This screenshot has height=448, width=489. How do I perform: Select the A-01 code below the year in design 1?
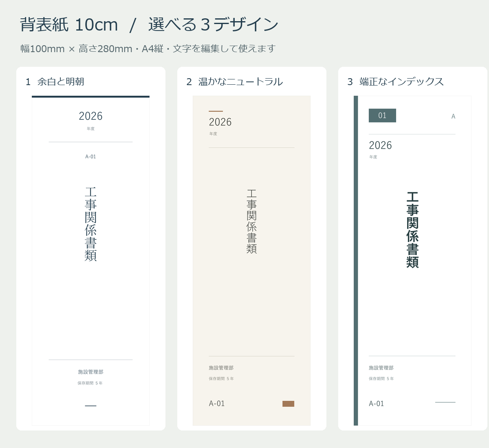tap(90, 157)
